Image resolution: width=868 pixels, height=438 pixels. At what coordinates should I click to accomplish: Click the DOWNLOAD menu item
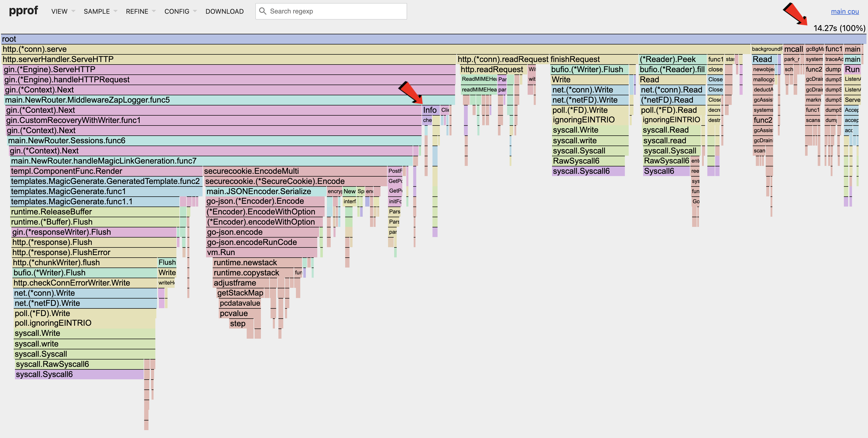click(x=224, y=11)
